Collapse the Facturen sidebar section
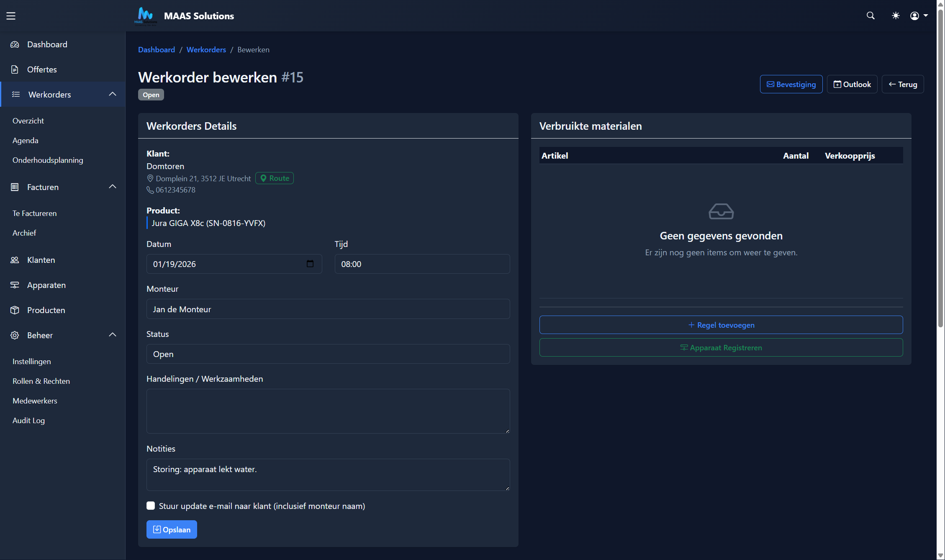This screenshot has height=560, width=945. click(x=113, y=187)
